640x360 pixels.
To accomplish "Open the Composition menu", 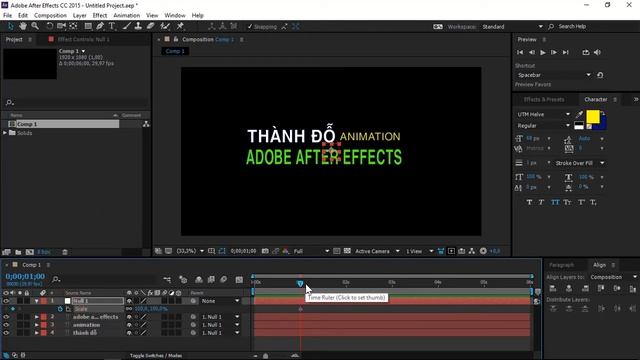I will pyautogui.click(x=50, y=16).
